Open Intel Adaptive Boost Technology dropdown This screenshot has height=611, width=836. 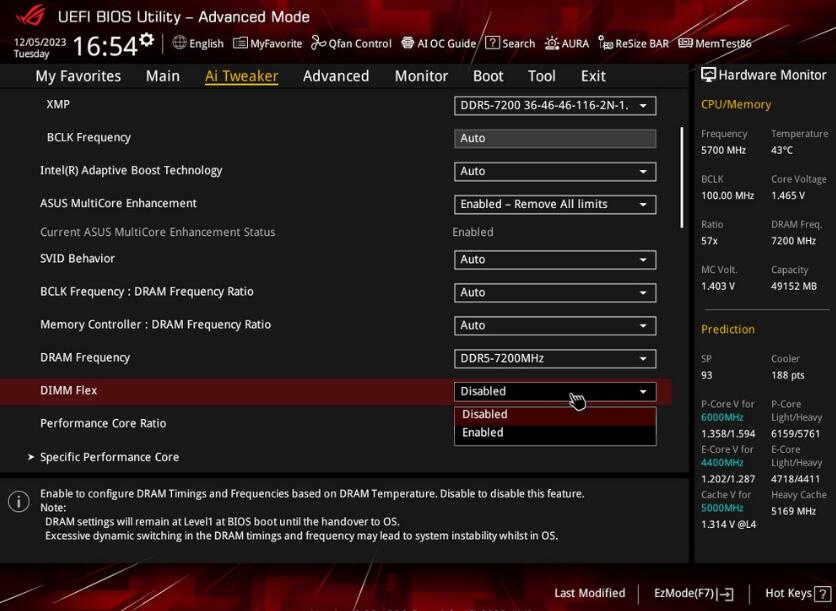pyautogui.click(x=555, y=171)
